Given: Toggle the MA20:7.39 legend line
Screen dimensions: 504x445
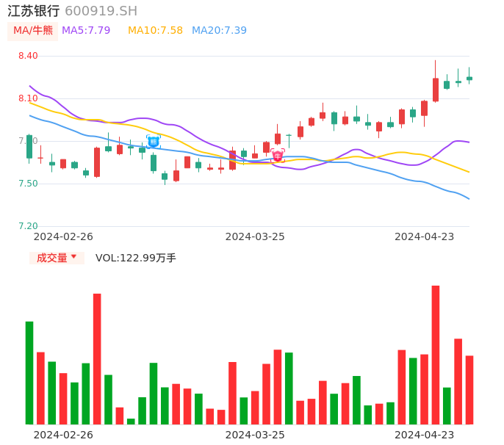Looking at the screenshot, I should (x=219, y=30).
